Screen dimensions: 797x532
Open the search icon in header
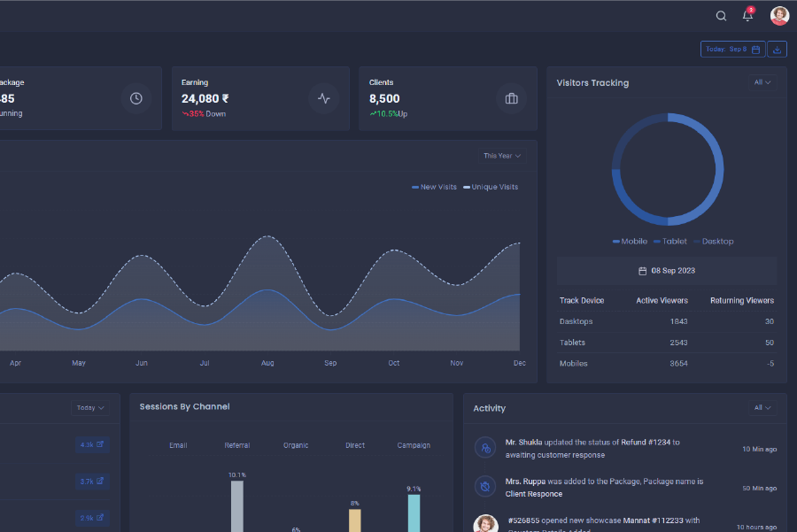[x=721, y=16]
